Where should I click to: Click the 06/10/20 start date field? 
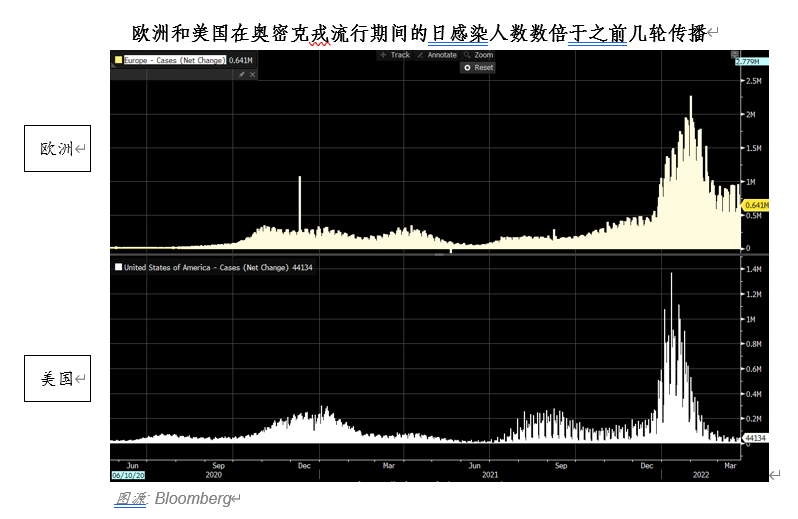pyautogui.click(x=128, y=475)
